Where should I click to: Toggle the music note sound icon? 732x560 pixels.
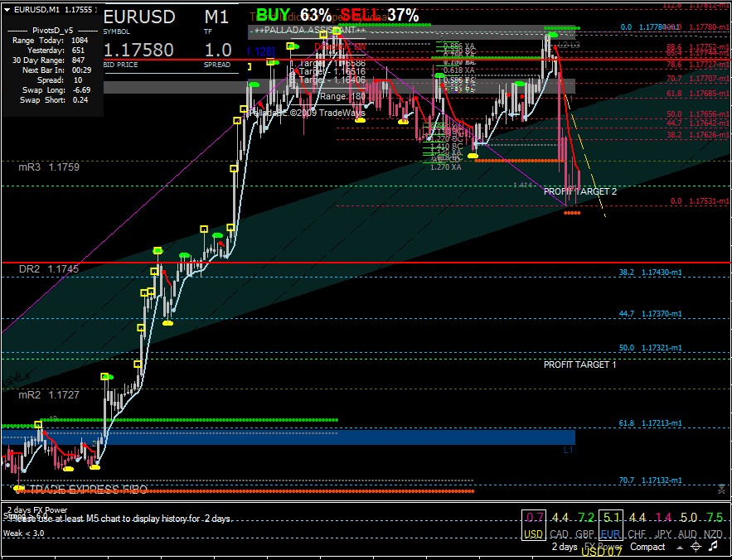point(713,546)
